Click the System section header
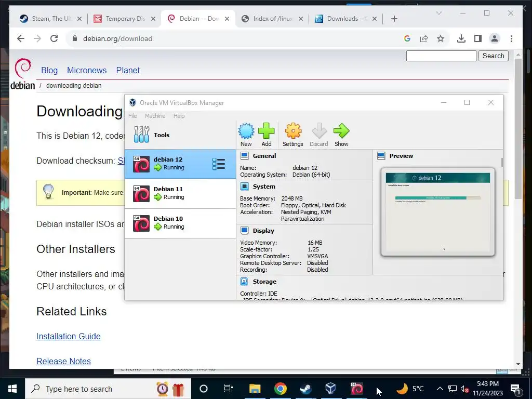This screenshot has height=399, width=532. 263,187
